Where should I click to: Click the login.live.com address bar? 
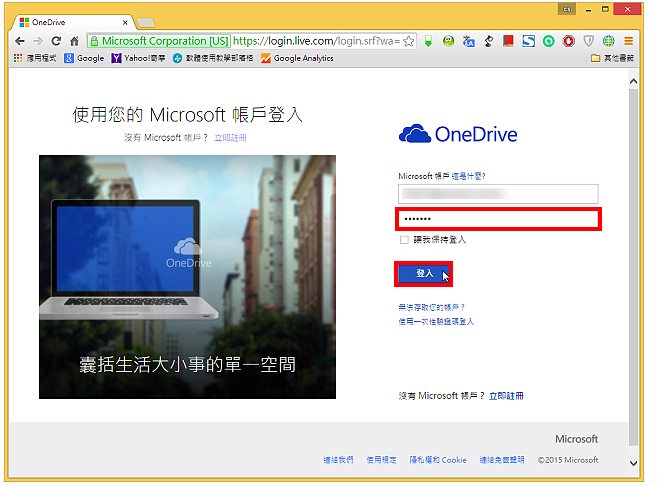coord(317,41)
